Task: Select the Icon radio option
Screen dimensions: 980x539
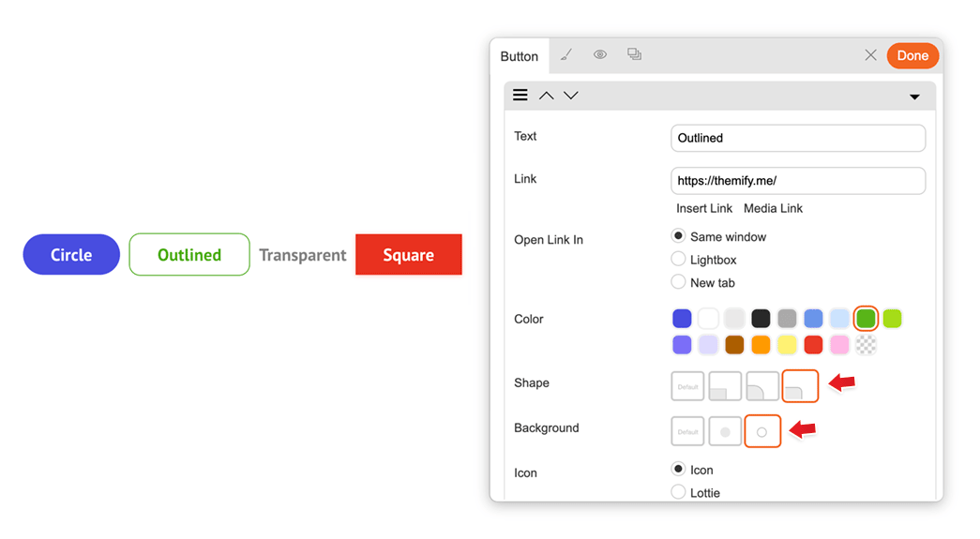Action: pyautogui.click(x=678, y=469)
